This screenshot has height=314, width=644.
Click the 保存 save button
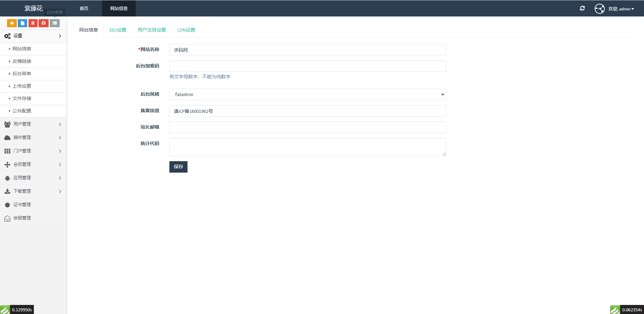(178, 167)
